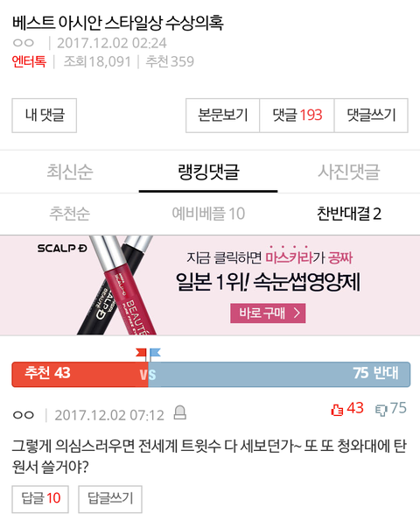
Task: Select 본문보기 to view the post
Action: pyautogui.click(x=223, y=116)
